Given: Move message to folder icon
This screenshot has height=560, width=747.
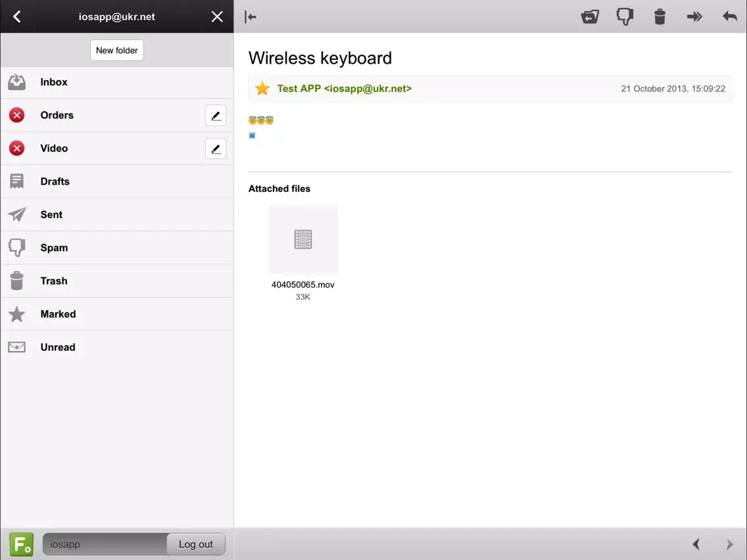Looking at the screenshot, I should click(x=590, y=16).
